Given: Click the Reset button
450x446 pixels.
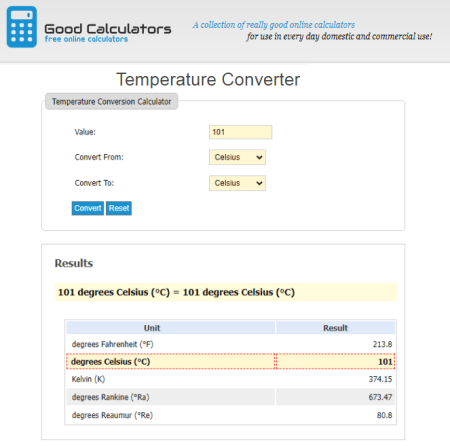Looking at the screenshot, I should 119,208.
